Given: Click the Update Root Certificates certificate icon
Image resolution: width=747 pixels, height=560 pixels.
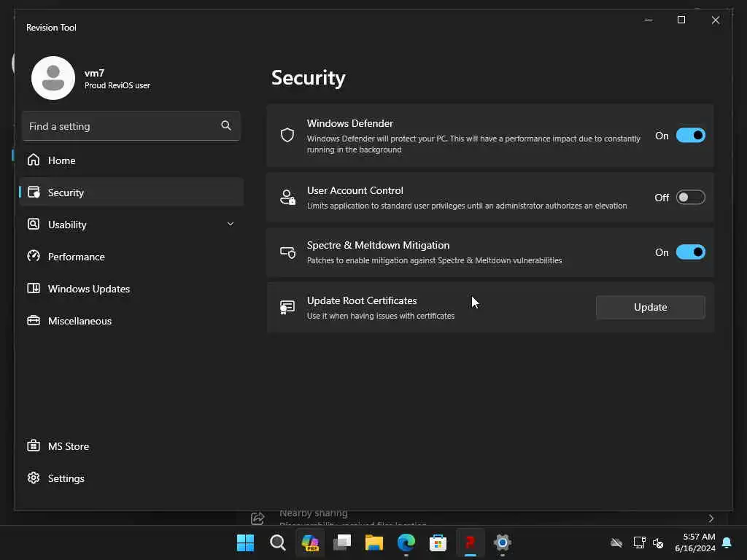Looking at the screenshot, I should [287, 307].
